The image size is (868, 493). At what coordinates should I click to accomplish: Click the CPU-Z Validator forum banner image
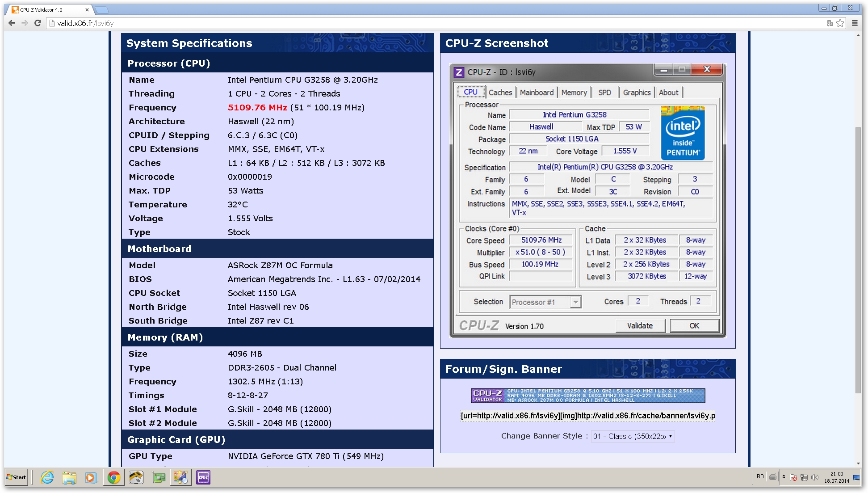[x=588, y=396]
